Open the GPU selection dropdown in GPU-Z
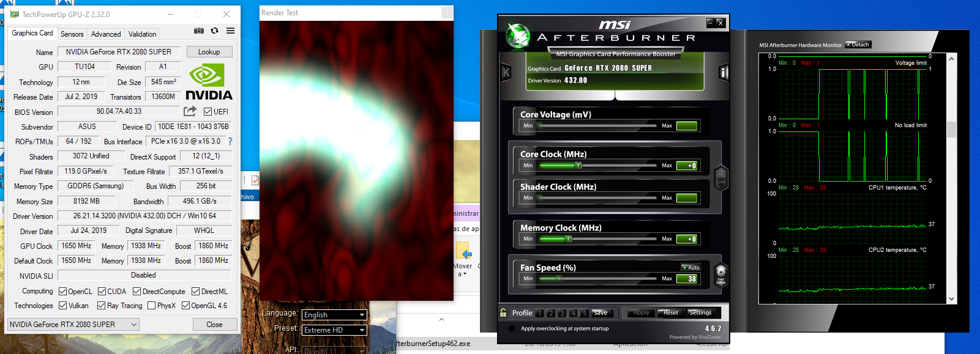 (x=73, y=324)
